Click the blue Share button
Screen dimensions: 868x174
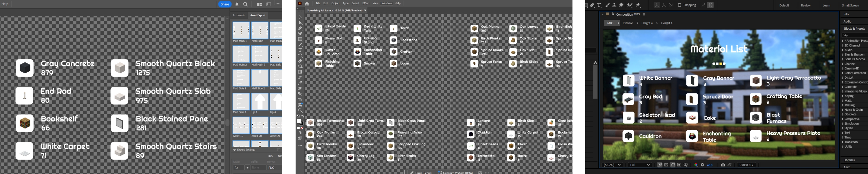click(x=225, y=4)
